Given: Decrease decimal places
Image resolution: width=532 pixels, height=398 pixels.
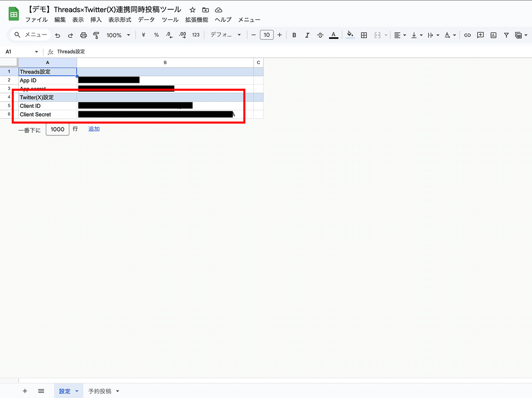Looking at the screenshot, I should click(x=169, y=35).
